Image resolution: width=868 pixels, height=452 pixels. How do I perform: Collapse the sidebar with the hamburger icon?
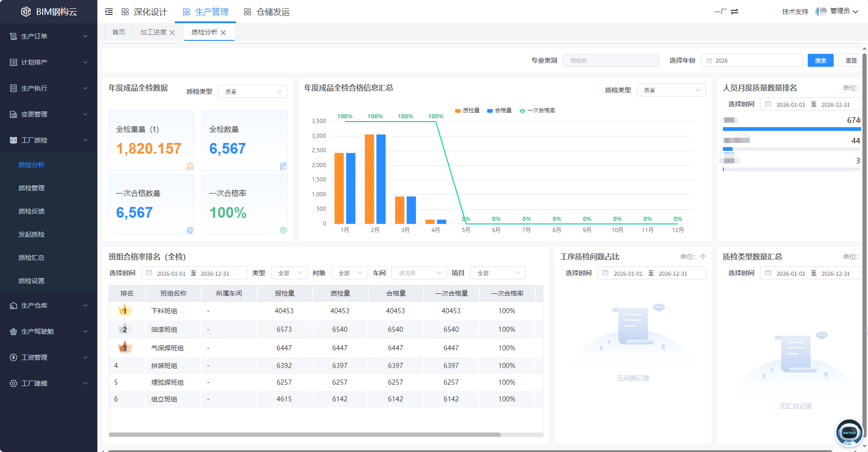pos(109,12)
